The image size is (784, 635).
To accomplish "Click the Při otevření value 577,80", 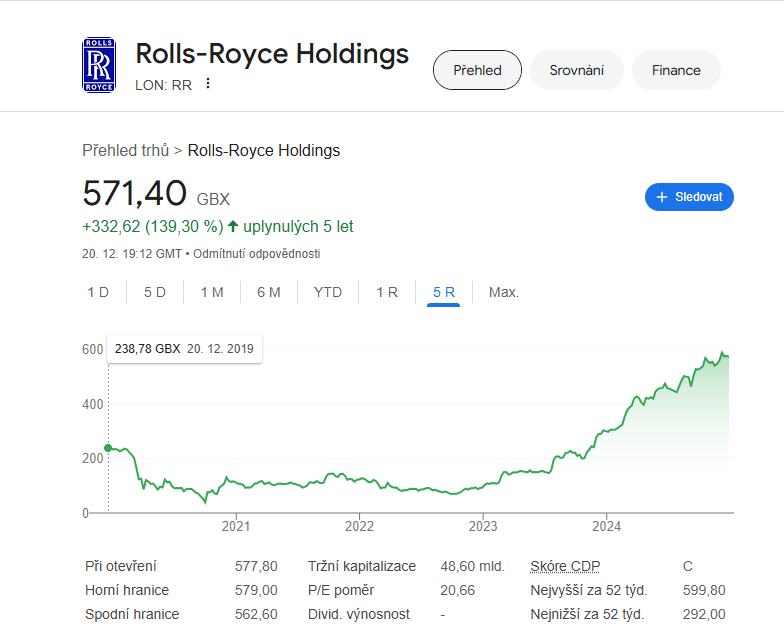I will [x=256, y=566].
